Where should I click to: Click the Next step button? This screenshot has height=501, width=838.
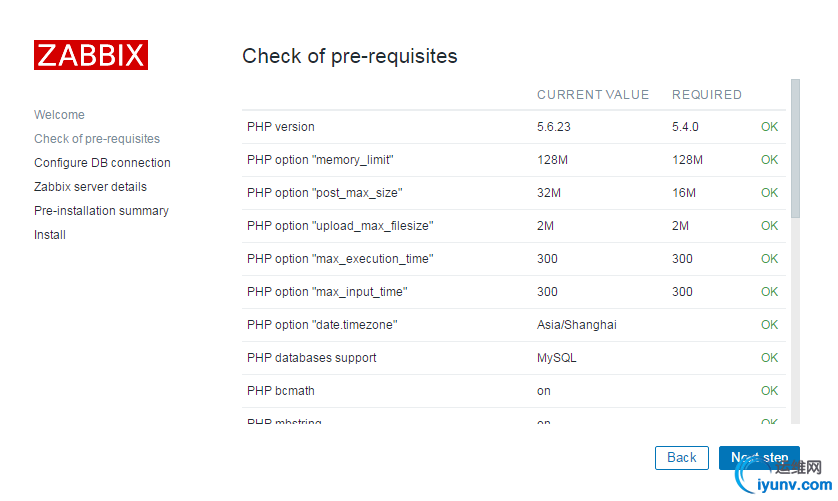click(759, 458)
